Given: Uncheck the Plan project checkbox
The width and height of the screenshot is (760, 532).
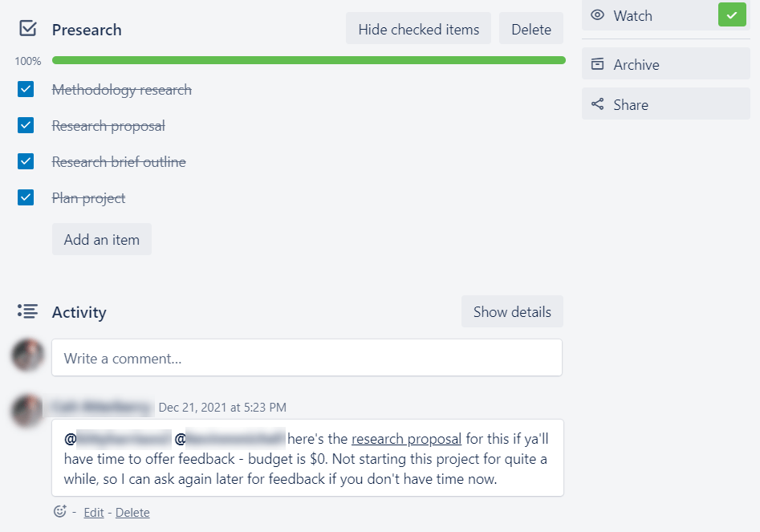Looking at the screenshot, I should tap(26, 197).
